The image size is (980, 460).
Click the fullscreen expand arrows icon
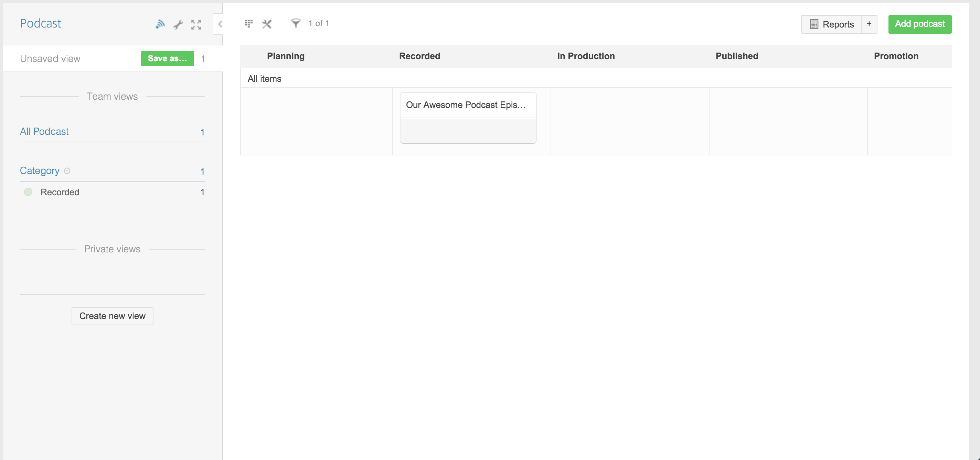196,25
